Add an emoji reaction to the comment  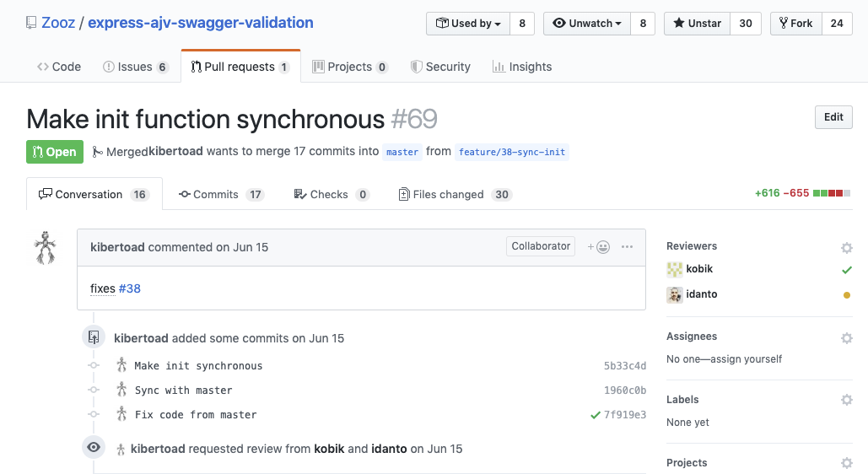coord(598,247)
